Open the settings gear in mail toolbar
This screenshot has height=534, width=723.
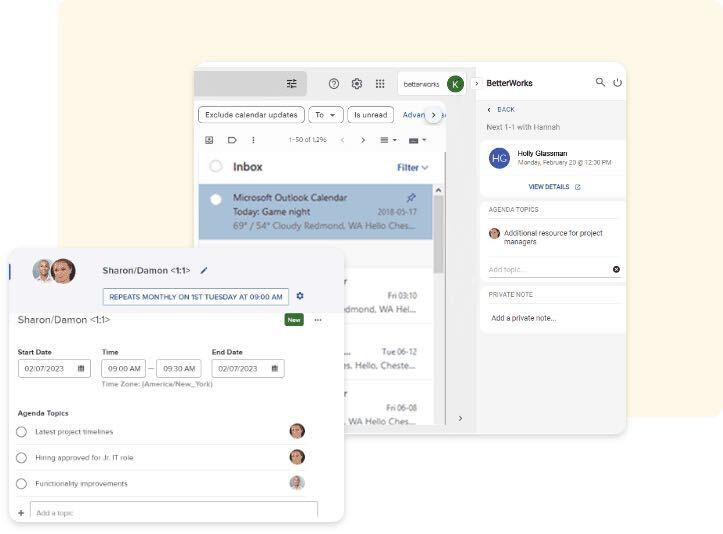point(357,84)
